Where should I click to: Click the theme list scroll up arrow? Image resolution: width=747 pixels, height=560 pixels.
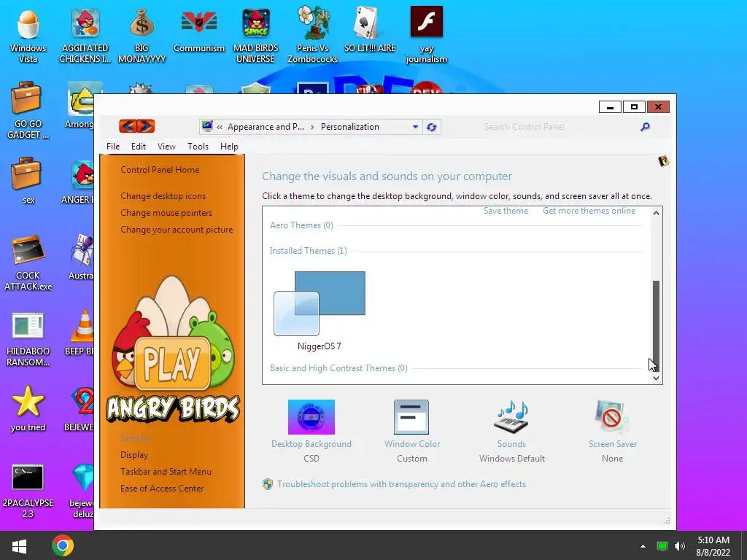tap(656, 213)
